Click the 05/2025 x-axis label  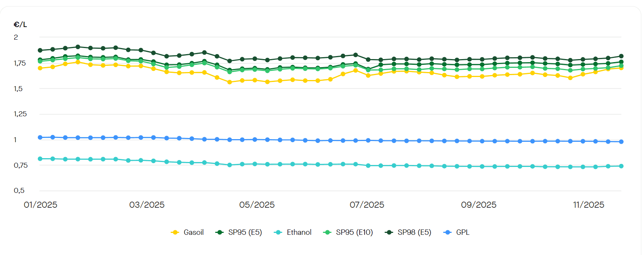[x=257, y=205]
